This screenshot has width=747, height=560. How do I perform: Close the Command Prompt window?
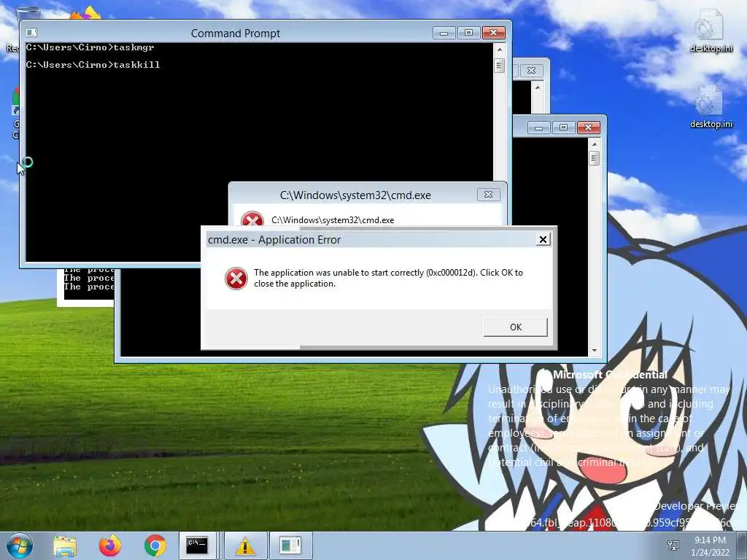coord(494,33)
